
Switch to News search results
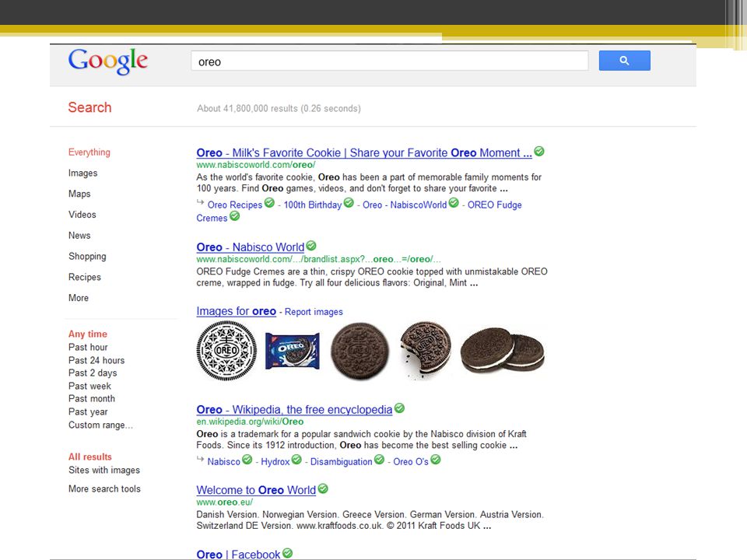pos(79,235)
